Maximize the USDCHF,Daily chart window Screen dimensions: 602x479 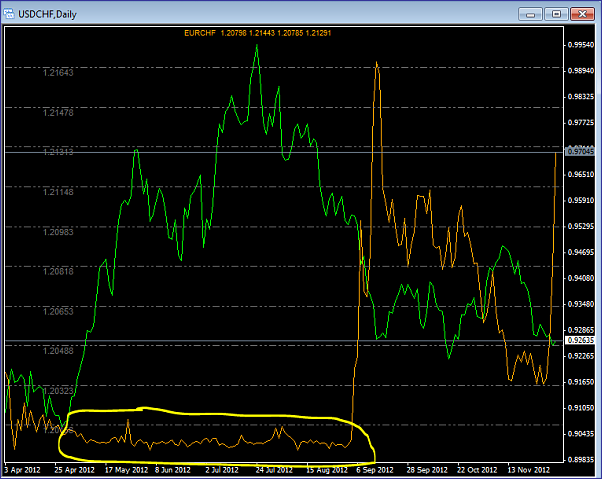point(556,14)
